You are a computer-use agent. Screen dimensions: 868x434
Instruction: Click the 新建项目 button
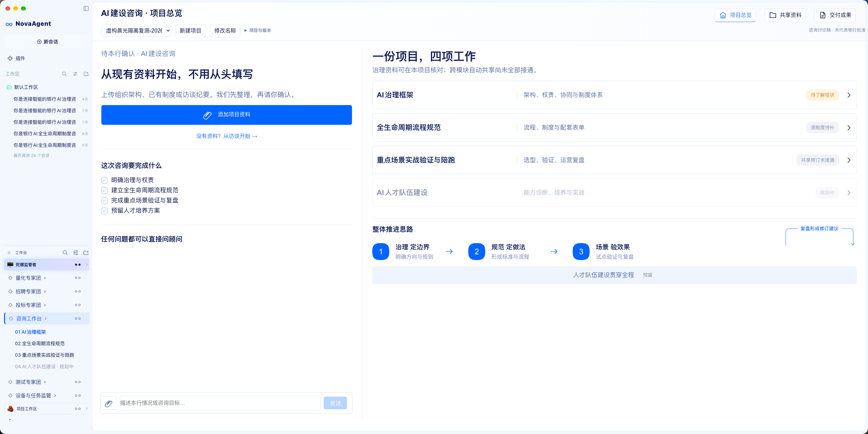(x=190, y=31)
